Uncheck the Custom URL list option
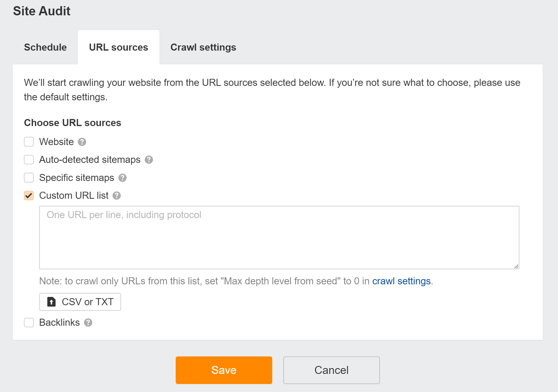Viewport: 558px width, 392px height. pyautogui.click(x=29, y=196)
